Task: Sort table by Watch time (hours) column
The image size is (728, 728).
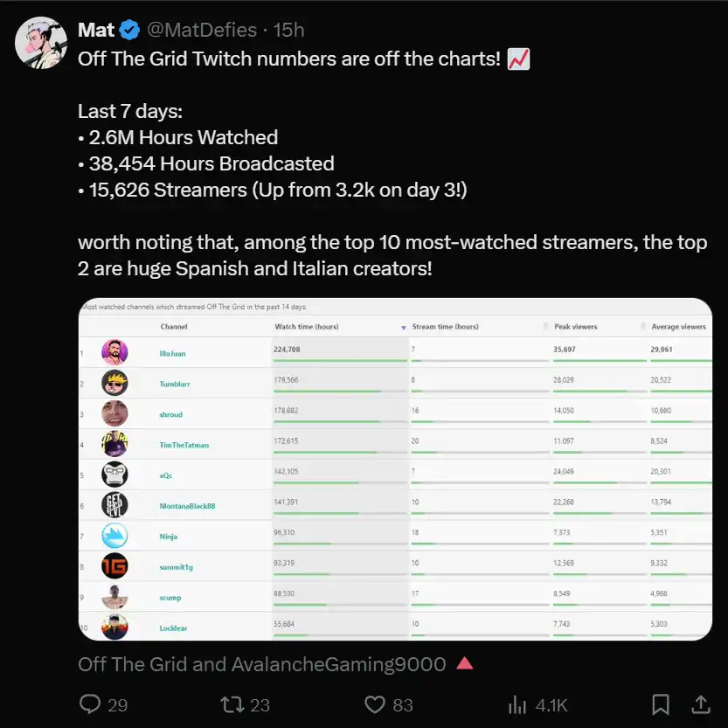Action: [x=307, y=327]
